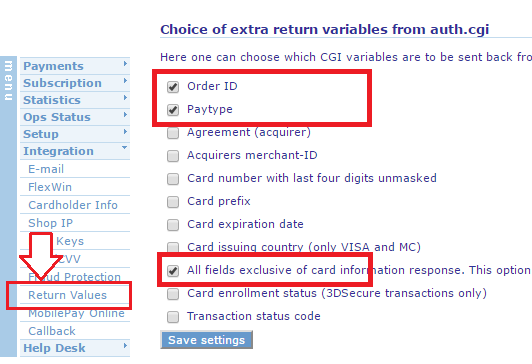Check the Transaction status code box
The image size is (532, 364).
tap(173, 317)
